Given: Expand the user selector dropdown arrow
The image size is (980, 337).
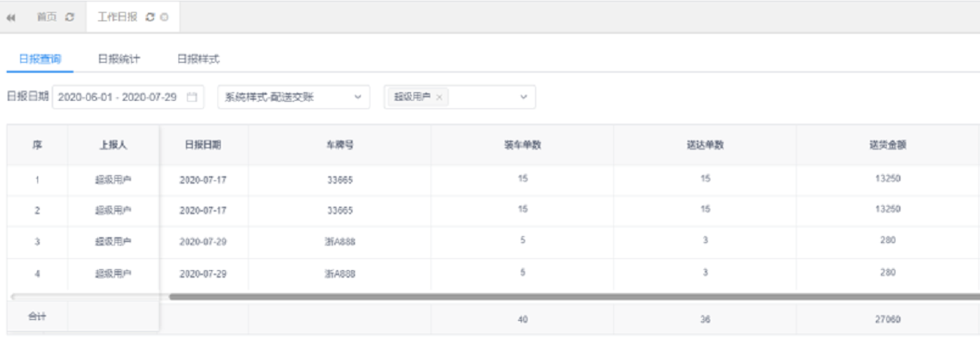Looking at the screenshot, I should (x=523, y=97).
